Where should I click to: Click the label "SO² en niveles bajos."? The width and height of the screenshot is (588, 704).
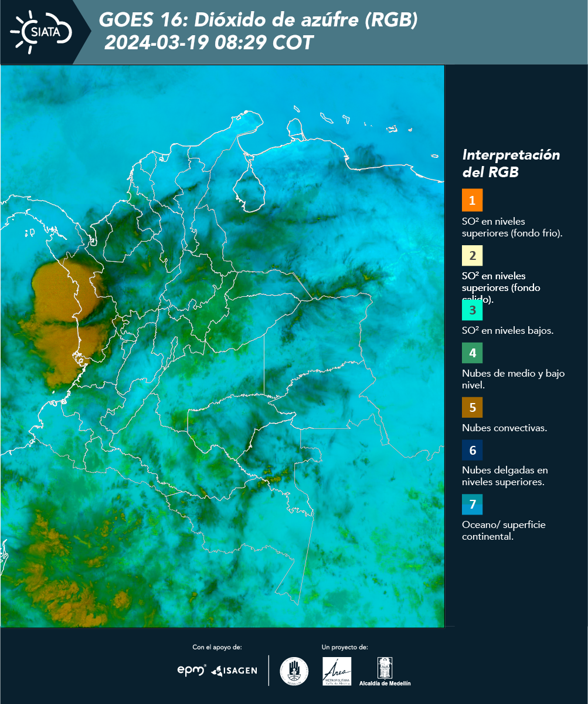[508, 330]
